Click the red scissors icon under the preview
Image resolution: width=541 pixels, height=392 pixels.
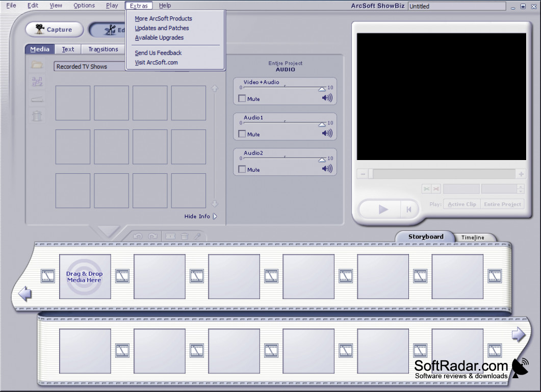(436, 189)
